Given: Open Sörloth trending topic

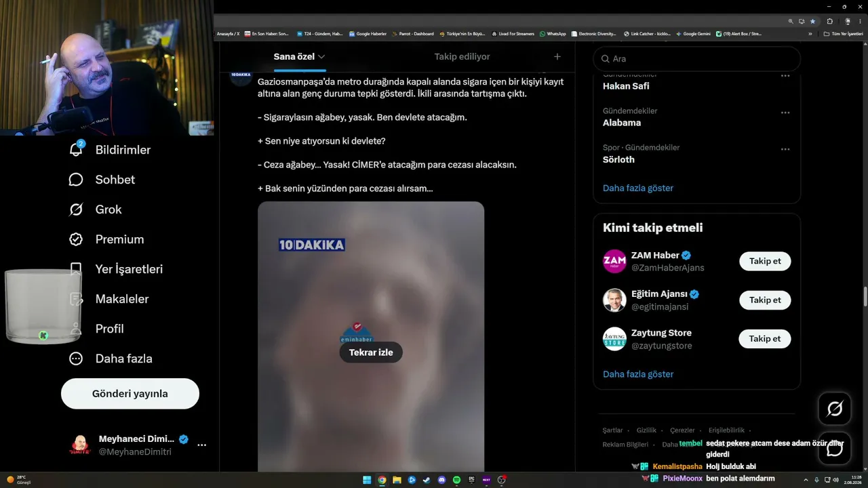Looking at the screenshot, I should [x=618, y=160].
